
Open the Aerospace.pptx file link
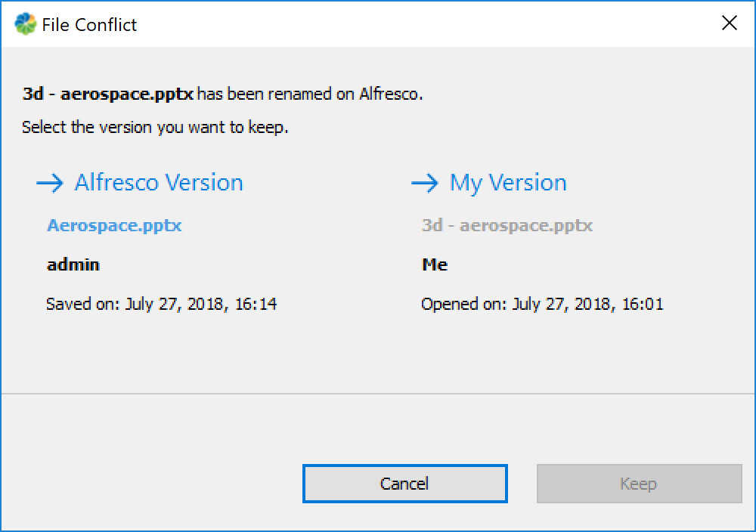(114, 225)
